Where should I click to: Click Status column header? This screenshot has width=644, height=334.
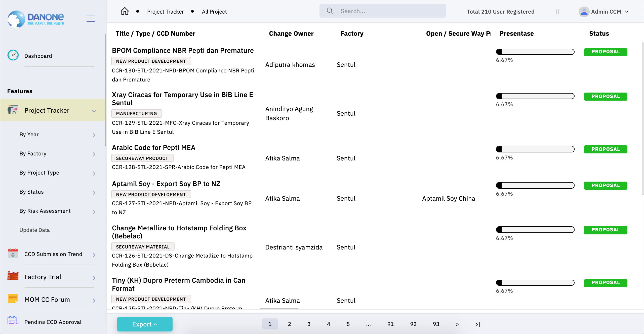(x=599, y=33)
